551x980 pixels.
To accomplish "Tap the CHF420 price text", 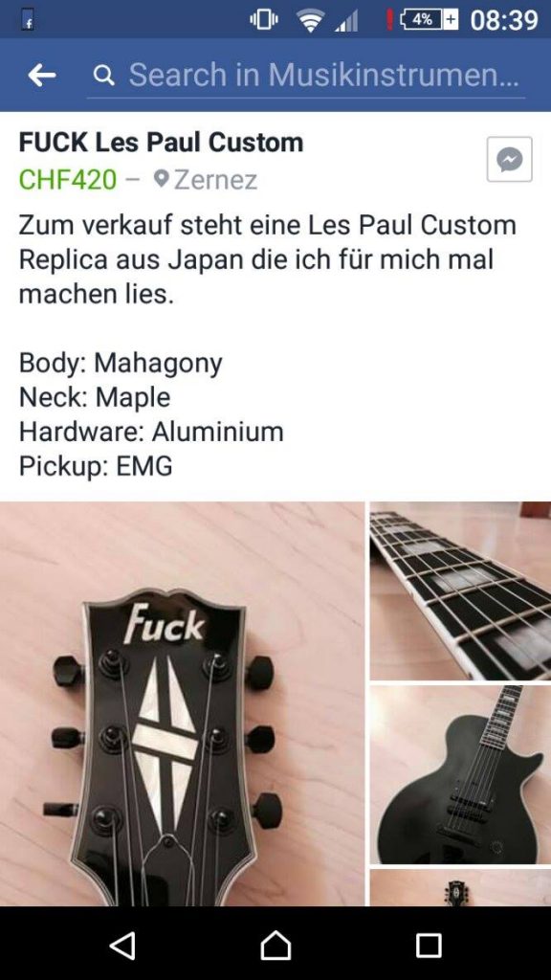I will [x=68, y=180].
